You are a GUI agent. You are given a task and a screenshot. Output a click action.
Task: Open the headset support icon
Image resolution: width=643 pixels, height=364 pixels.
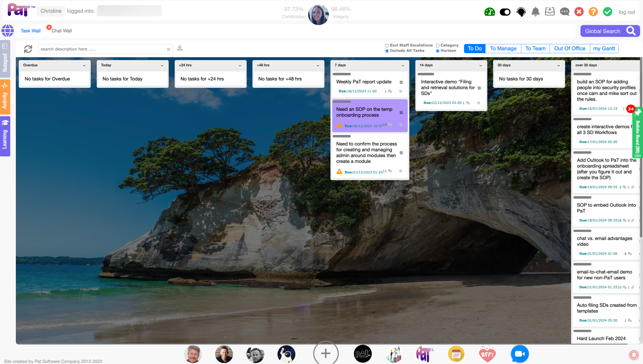(521, 12)
